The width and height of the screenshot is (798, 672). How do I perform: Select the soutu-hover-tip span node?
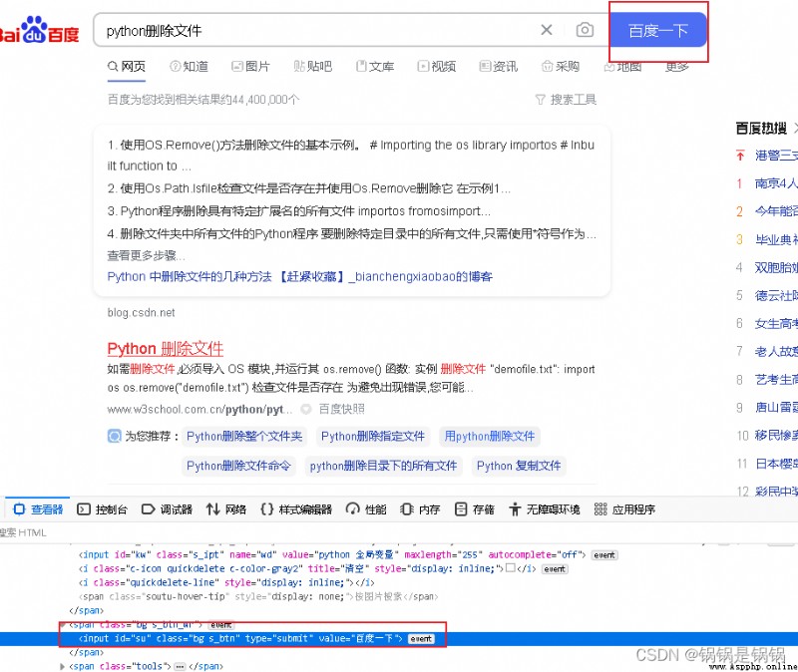258,596
